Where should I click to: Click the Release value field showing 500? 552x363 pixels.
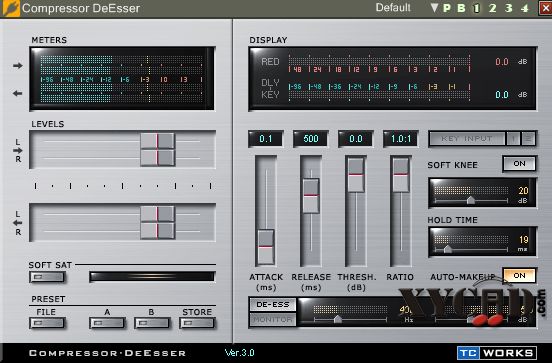(x=311, y=139)
